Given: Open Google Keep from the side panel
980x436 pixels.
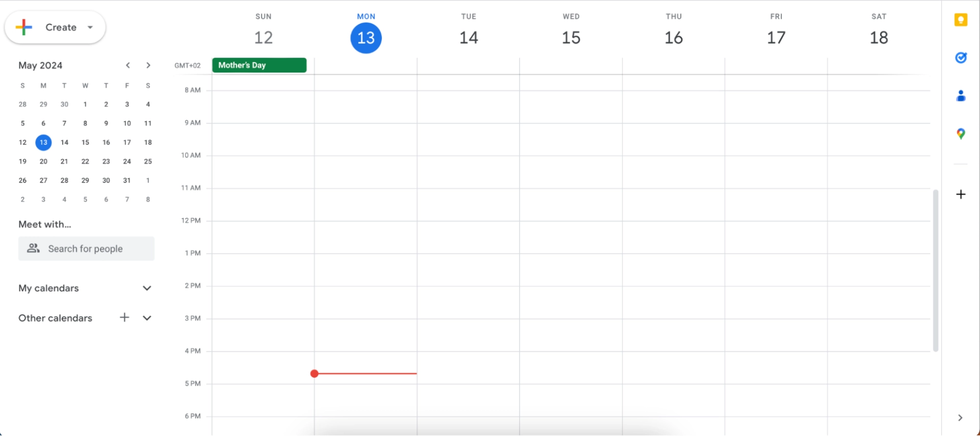Looking at the screenshot, I should pyautogui.click(x=961, y=20).
